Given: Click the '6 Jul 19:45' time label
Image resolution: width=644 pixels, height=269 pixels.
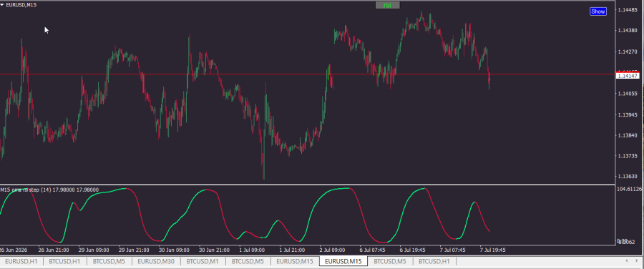Looking at the screenshot, I should [x=413, y=250].
